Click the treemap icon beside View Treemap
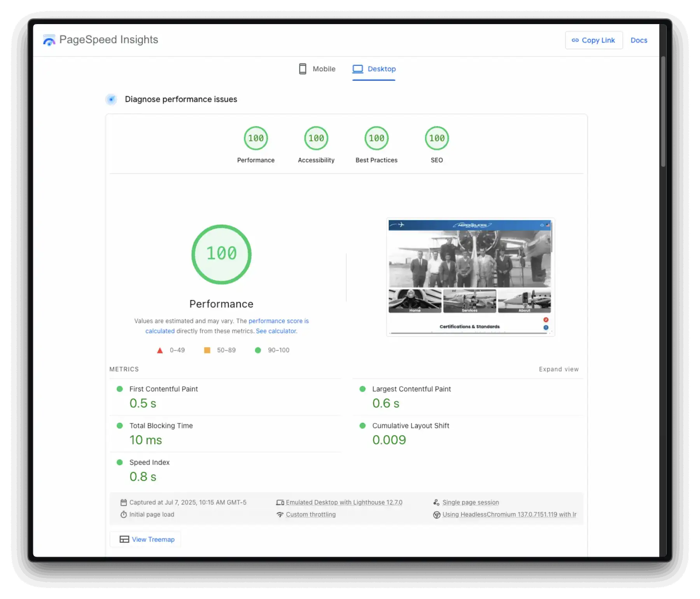 (124, 539)
